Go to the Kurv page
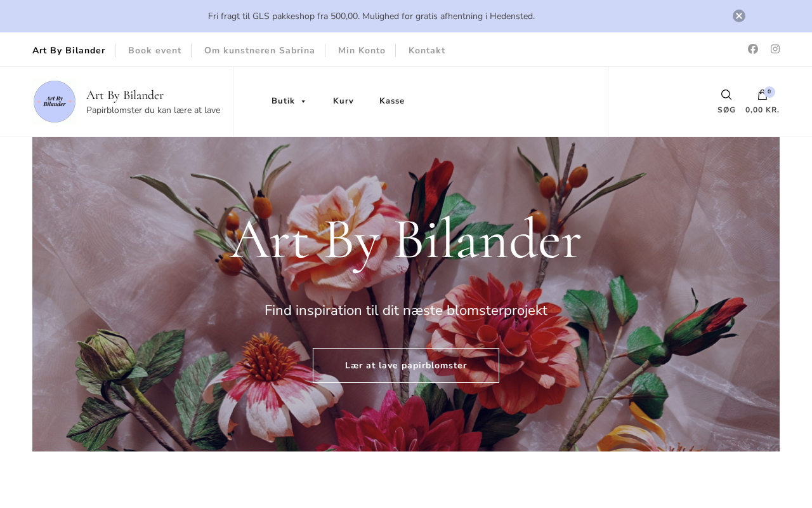Image resolution: width=812 pixels, height=508 pixels. pos(343,101)
